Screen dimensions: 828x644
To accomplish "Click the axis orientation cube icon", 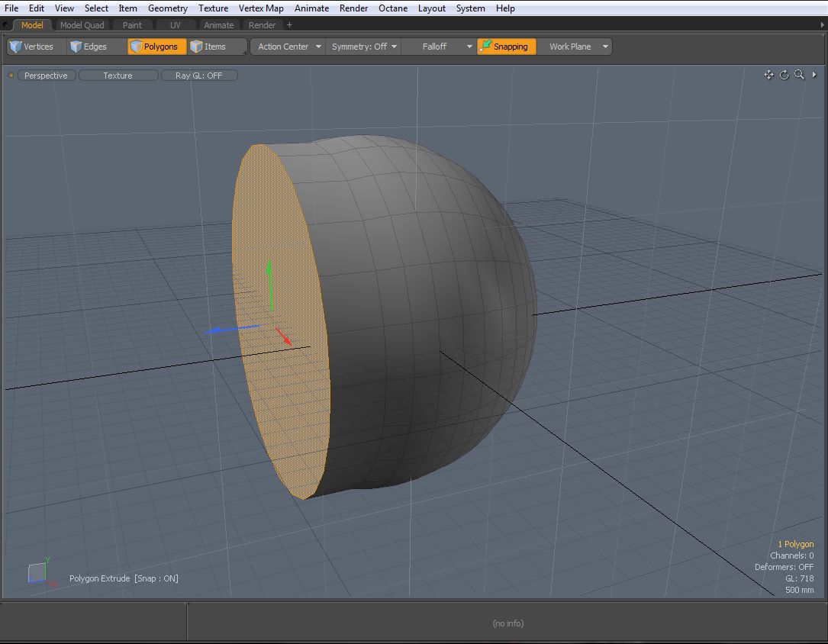I will pos(37,572).
